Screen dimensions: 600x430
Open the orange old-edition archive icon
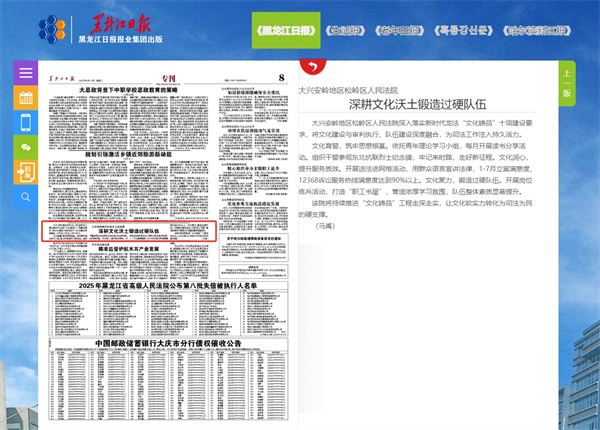[x=26, y=172]
